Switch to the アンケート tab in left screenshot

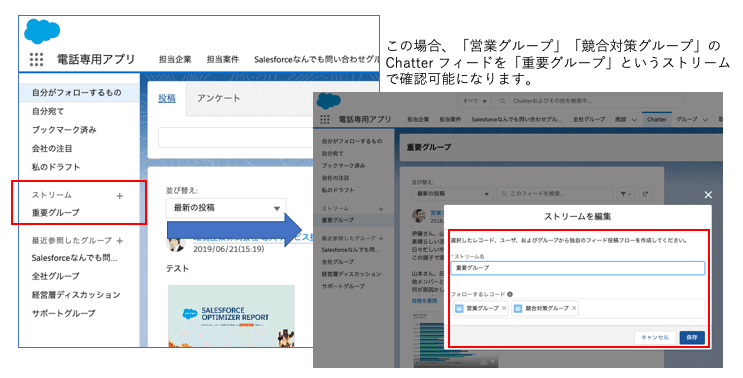tap(218, 99)
